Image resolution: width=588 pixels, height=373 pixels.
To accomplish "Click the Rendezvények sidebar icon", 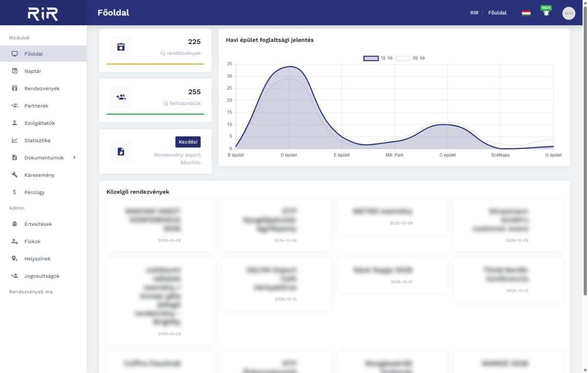I will pyautogui.click(x=15, y=88).
